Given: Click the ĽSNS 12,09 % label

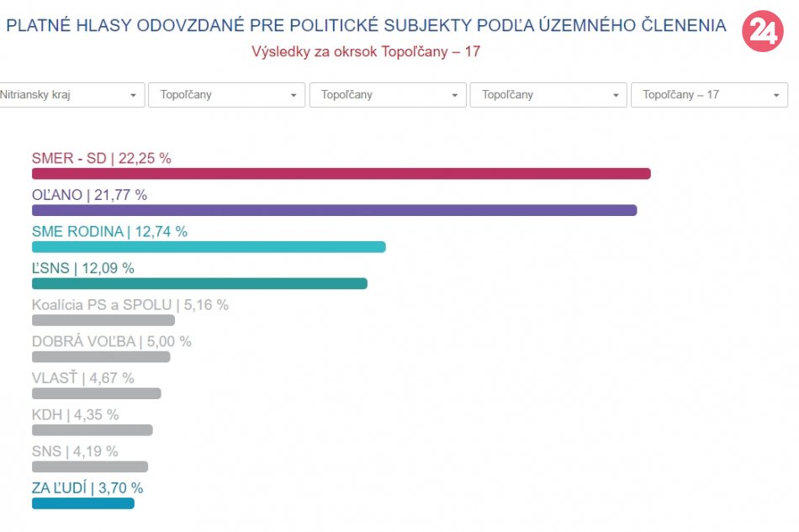Looking at the screenshot, I should (83, 269).
